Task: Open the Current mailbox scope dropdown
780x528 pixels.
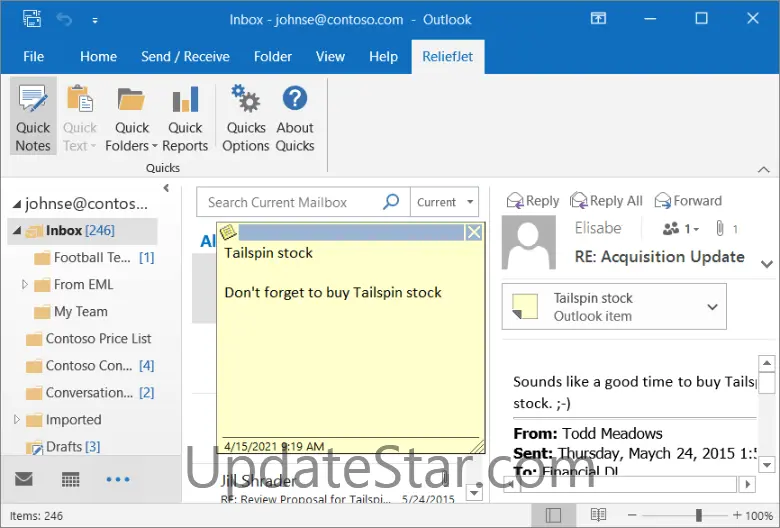Action: [x=445, y=202]
